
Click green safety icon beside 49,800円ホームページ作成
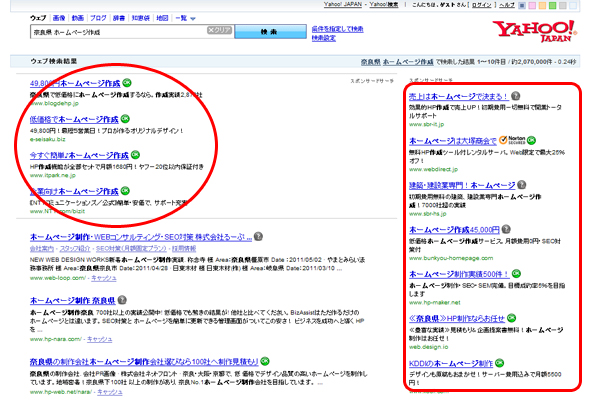tap(123, 83)
